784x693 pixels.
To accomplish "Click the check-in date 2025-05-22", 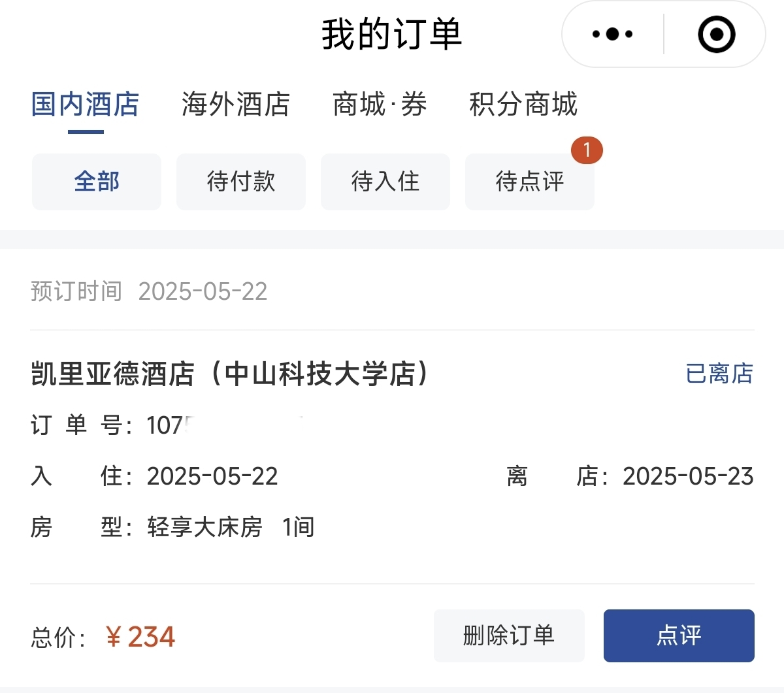I will click(212, 476).
